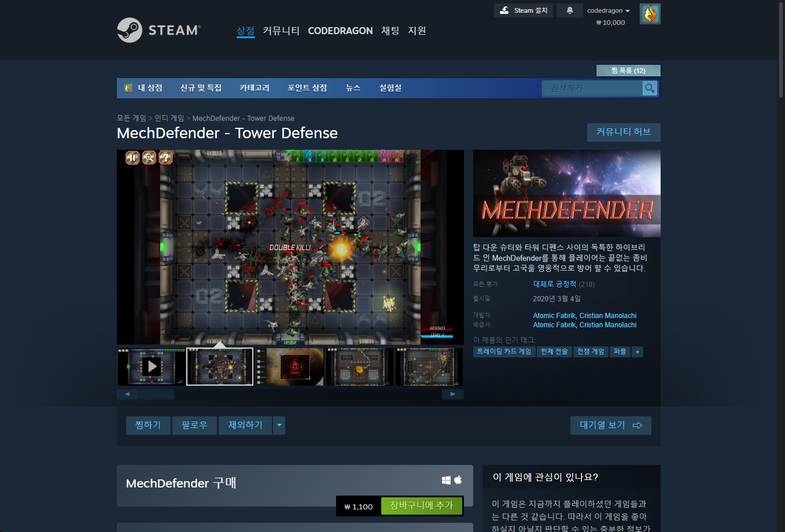Open the 신규 및 특집 tab
The height and width of the screenshot is (532, 785).
(201, 88)
